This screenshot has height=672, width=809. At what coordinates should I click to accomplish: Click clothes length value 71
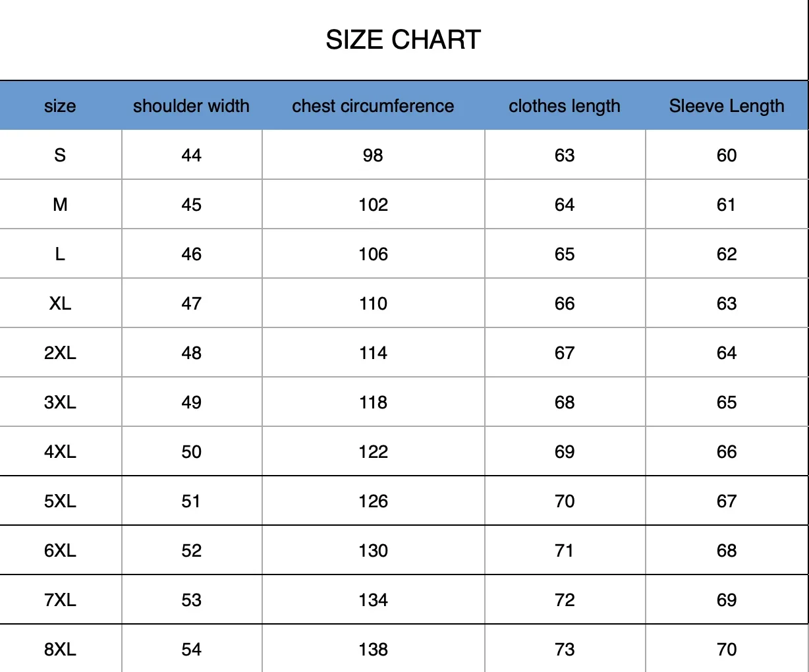tap(565, 551)
